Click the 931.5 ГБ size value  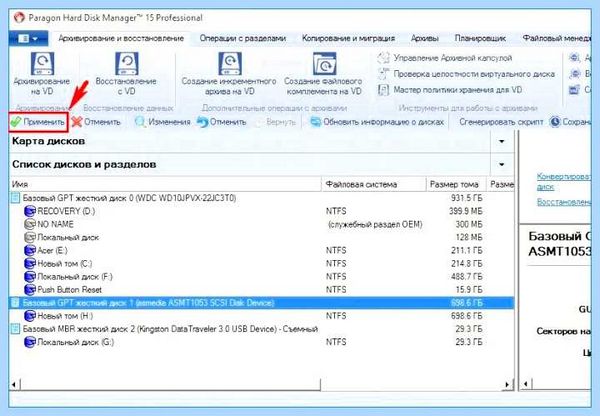tap(467, 198)
